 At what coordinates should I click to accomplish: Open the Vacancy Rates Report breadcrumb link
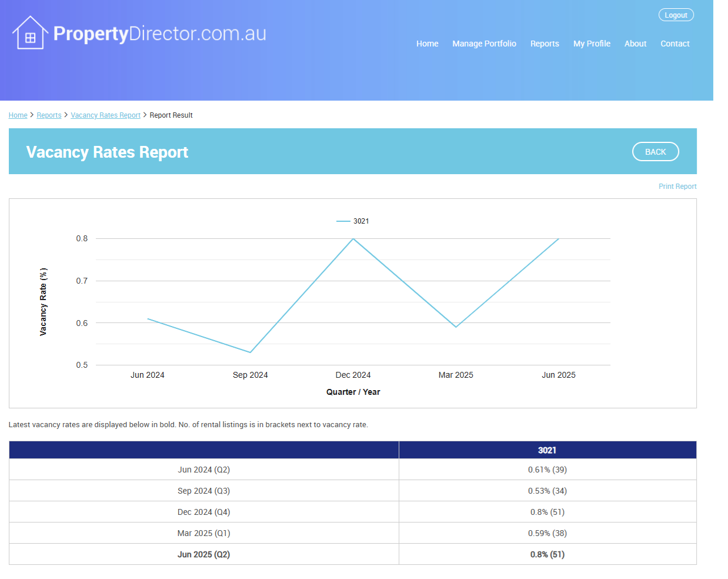coord(105,115)
